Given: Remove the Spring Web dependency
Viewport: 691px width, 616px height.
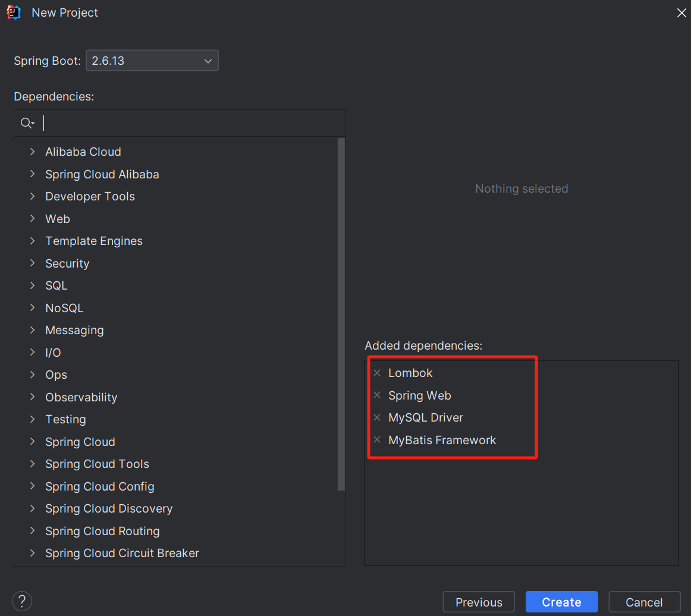Looking at the screenshot, I should pos(377,395).
